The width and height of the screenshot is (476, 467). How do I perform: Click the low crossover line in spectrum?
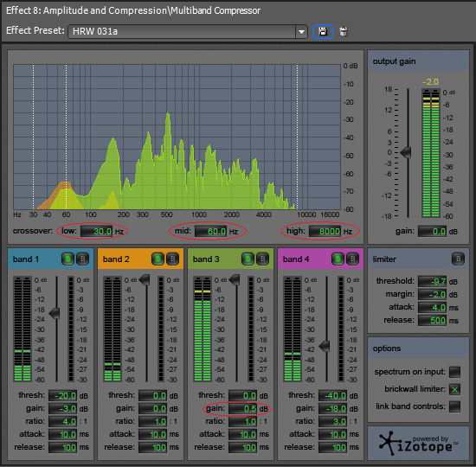34,137
